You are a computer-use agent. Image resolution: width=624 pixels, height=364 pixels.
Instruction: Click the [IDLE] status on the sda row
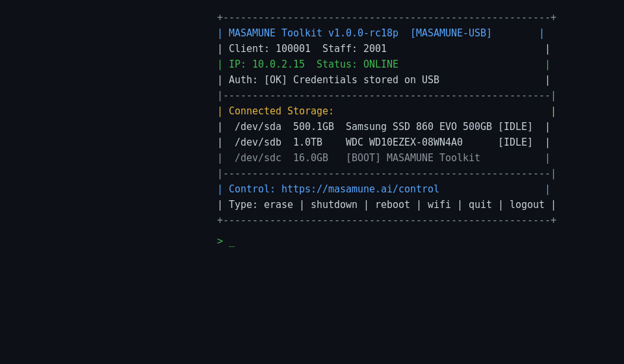tap(515, 127)
